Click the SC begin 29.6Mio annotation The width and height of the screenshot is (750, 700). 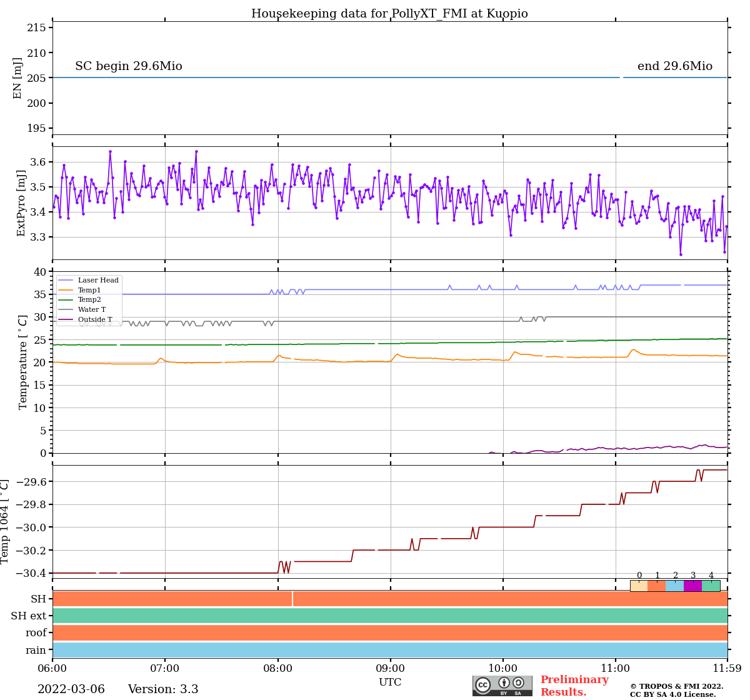129,66
